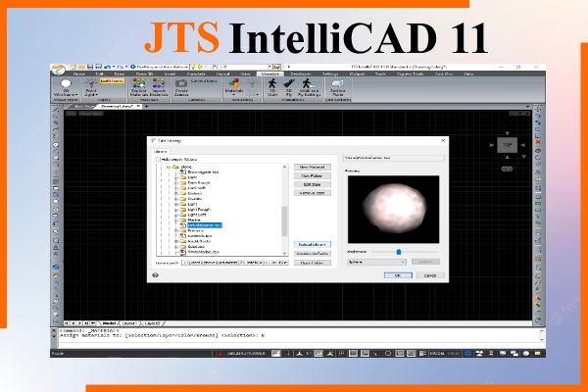Switch to the Insert ribbon tab

pyautogui.click(x=170, y=74)
